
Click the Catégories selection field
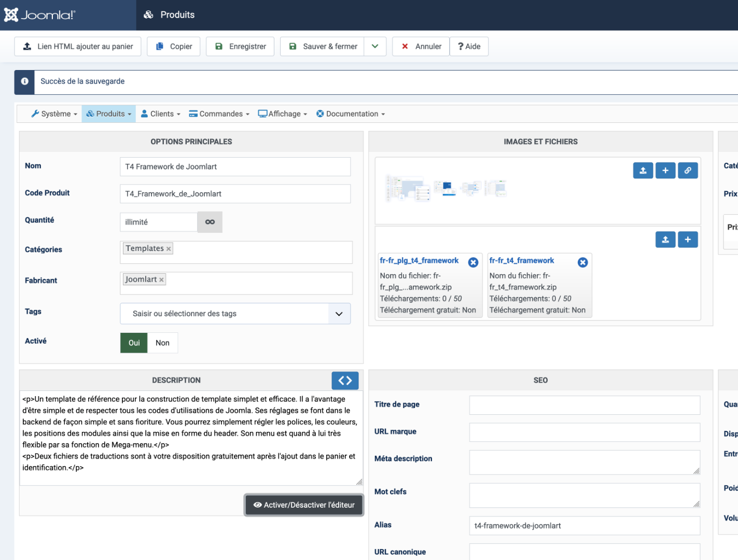pos(236,253)
